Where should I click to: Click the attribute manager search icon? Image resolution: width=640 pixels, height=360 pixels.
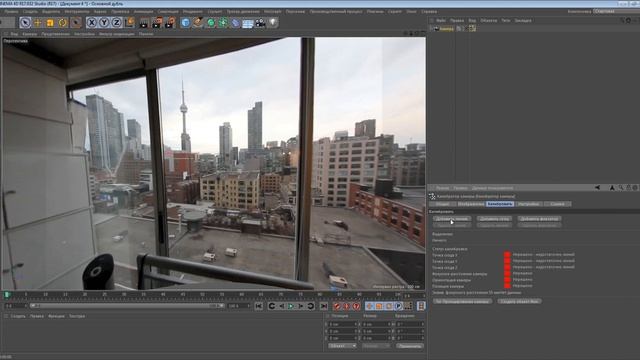tap(621, 188)
